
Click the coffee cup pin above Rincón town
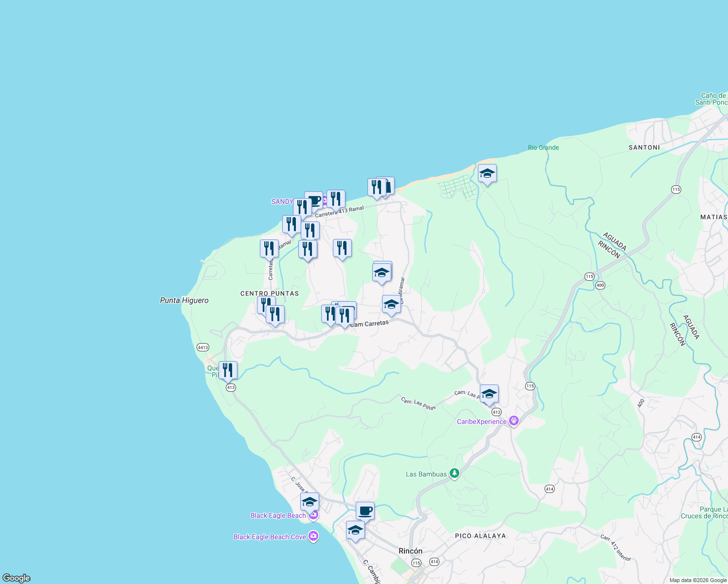pyautogui.click(x=365, y=511)
